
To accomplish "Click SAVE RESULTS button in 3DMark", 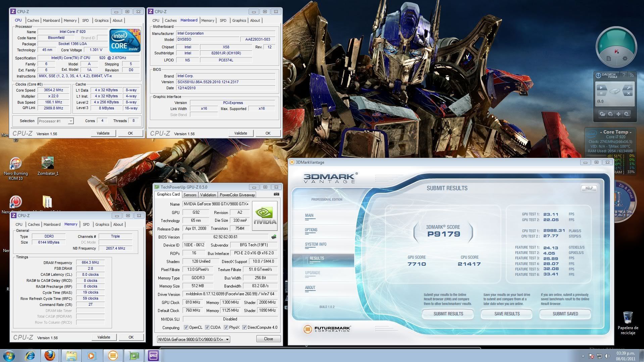I will (507, 314).
